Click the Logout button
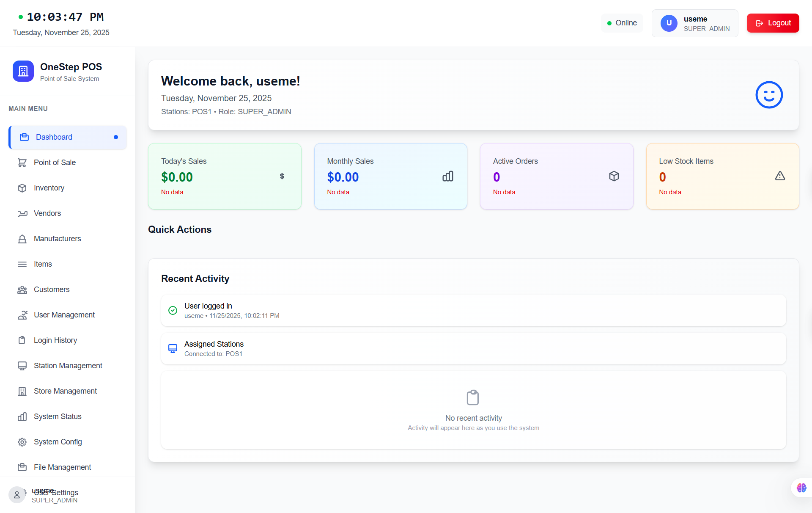This screenshot has height=513, width=812. (x=773, y=23)
